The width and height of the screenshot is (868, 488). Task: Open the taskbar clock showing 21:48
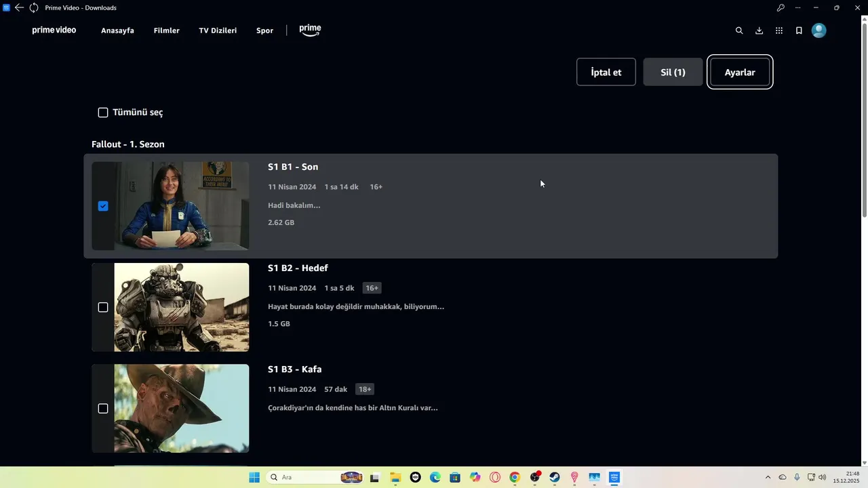pos(846,477)
